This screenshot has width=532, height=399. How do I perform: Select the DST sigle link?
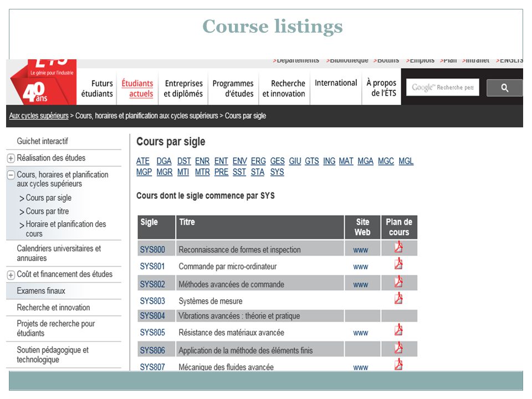click(184, 161)
